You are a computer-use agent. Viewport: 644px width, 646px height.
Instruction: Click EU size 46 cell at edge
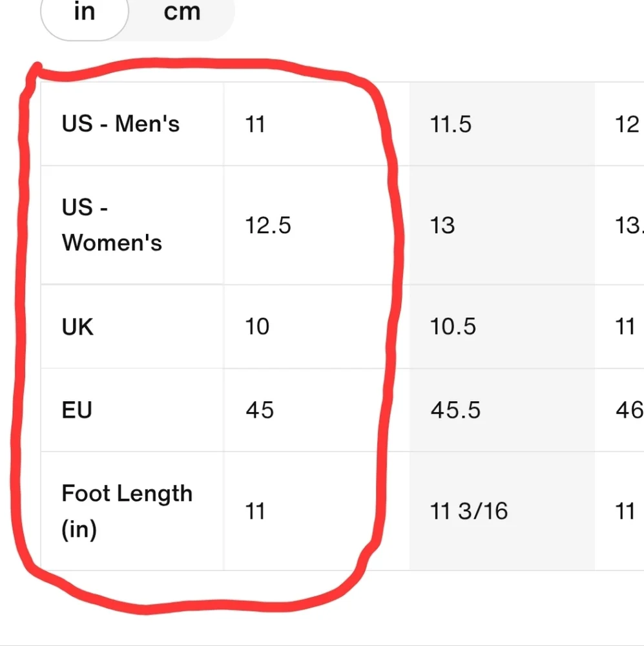click(x=619, y=410)
